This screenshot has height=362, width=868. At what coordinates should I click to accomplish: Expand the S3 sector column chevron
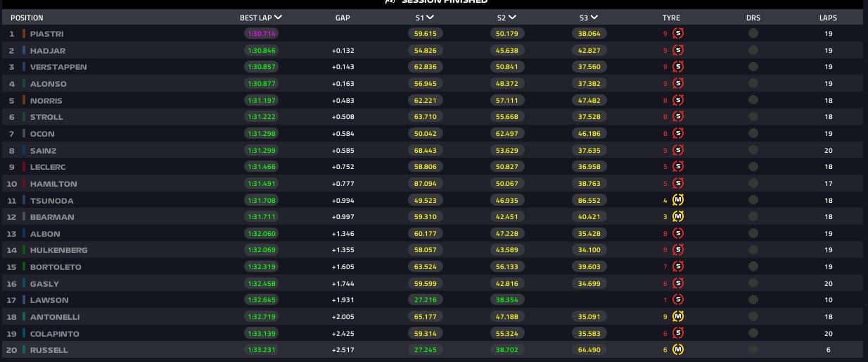pos(594,18)
